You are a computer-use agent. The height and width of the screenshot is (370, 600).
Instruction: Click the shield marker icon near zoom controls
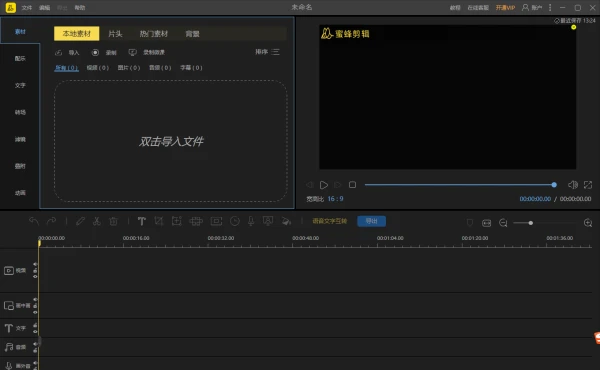[x=470, y=223]
